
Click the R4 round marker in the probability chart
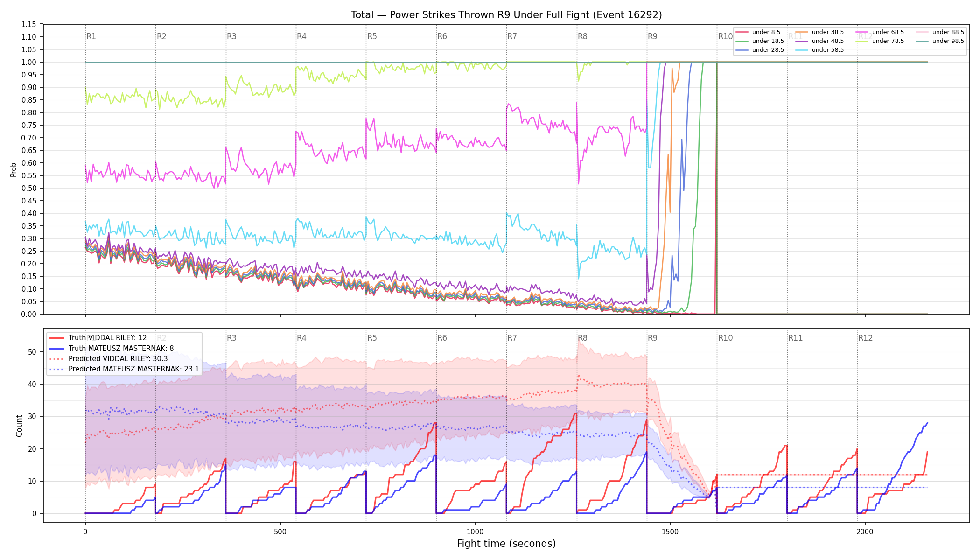tap(301, 36)
